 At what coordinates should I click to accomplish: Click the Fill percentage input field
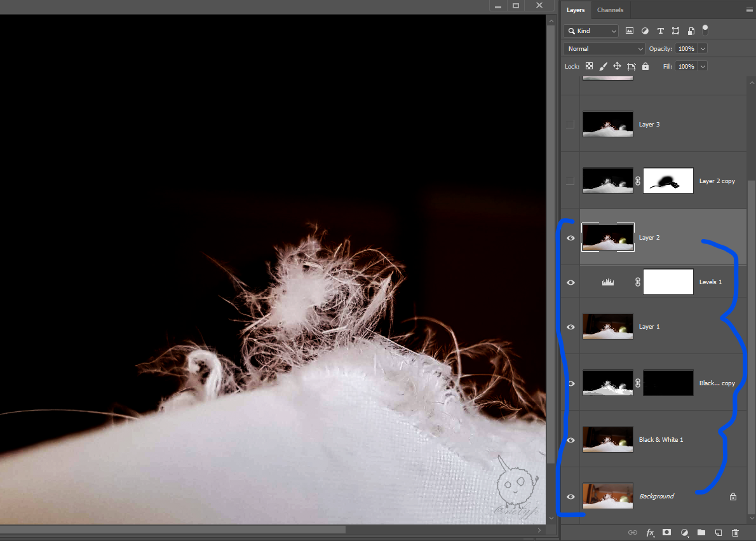685,66
